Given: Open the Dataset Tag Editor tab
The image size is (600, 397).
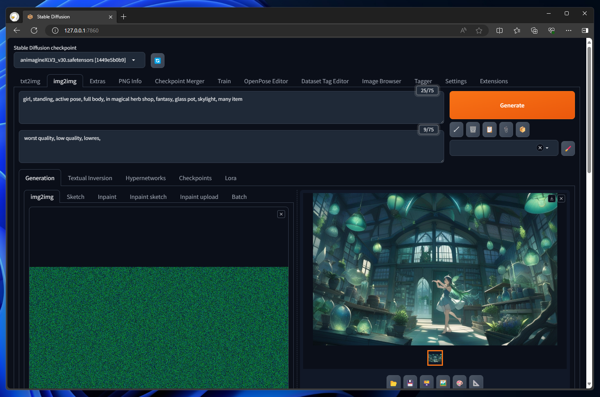Looking at the screenshot, I should tap(325, 81).
